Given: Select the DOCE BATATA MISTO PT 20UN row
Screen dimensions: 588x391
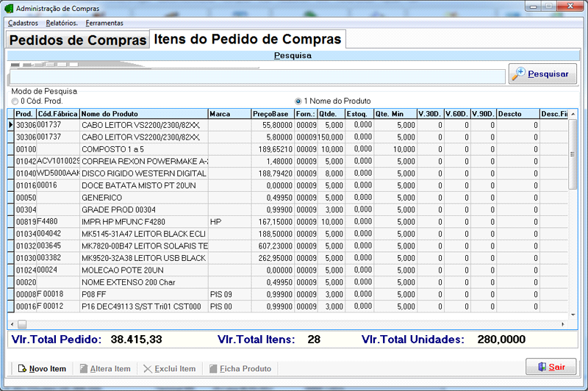Looking at the screenshot, I should (144, 185).
